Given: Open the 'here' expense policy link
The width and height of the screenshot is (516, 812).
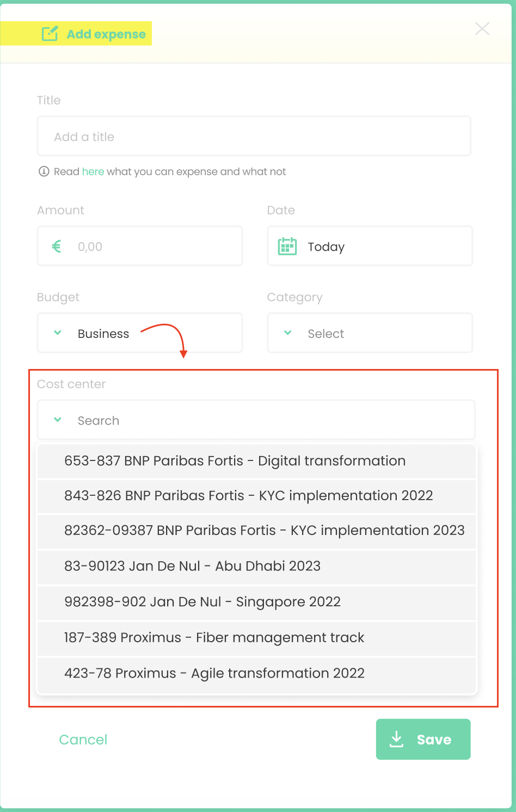Looking at the screenshot, I should coord(93,171).
